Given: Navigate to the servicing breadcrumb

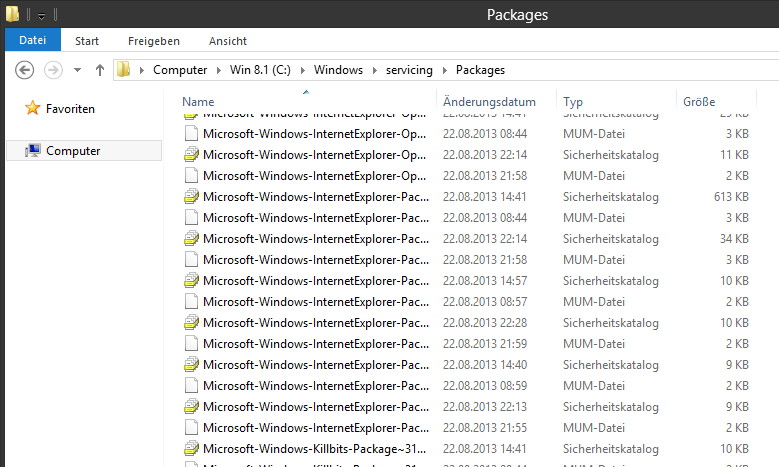Looking at the screenshot, I should click(409, 70).
